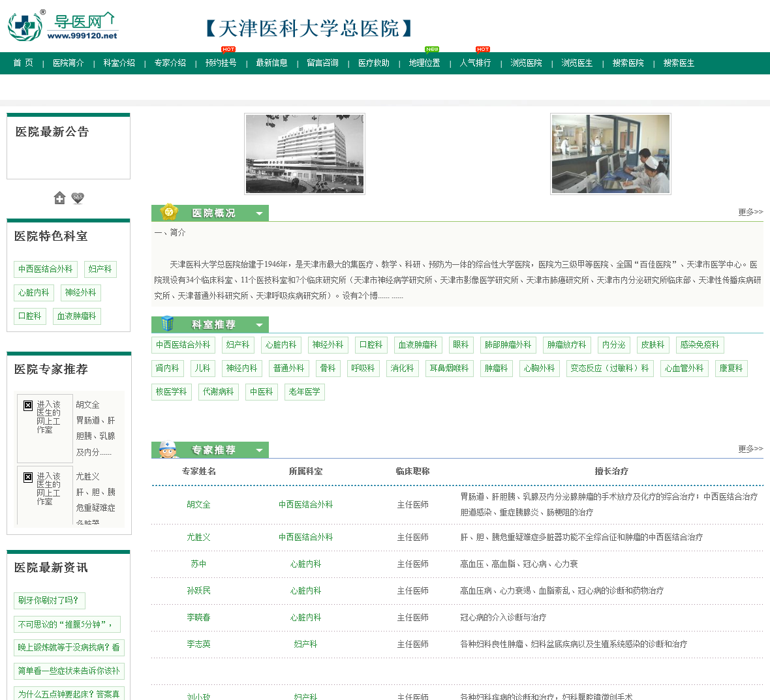The image size is (770, 700).
Task: Open the nurses station photo
Action: (x=610, y=154)
